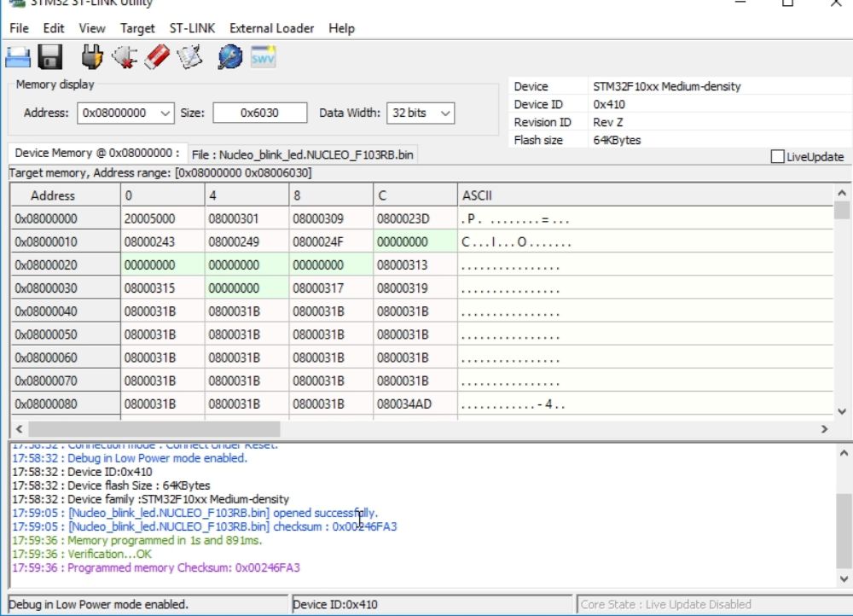Click the ASCII column header

pyautogui.click(x=645, y=195)
